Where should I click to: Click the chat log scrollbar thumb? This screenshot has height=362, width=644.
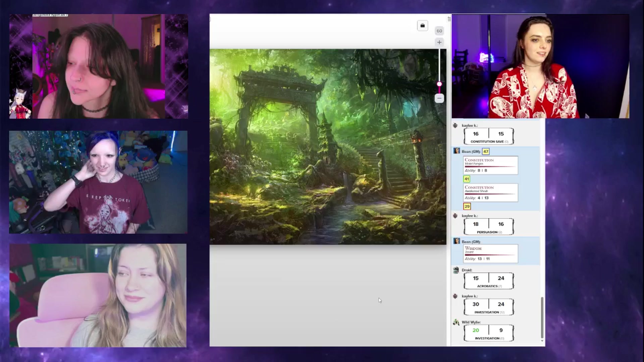[542, 317]
